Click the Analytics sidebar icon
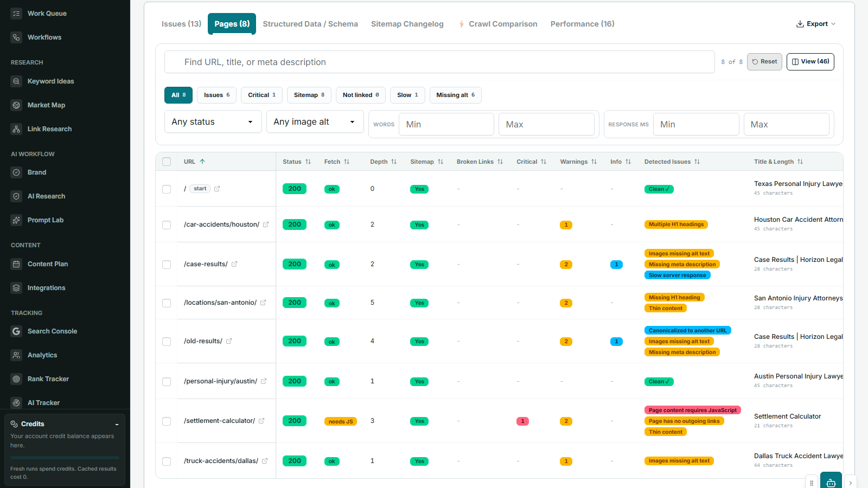868x488 pixels. pyautogui.click(x=16, y=355)
